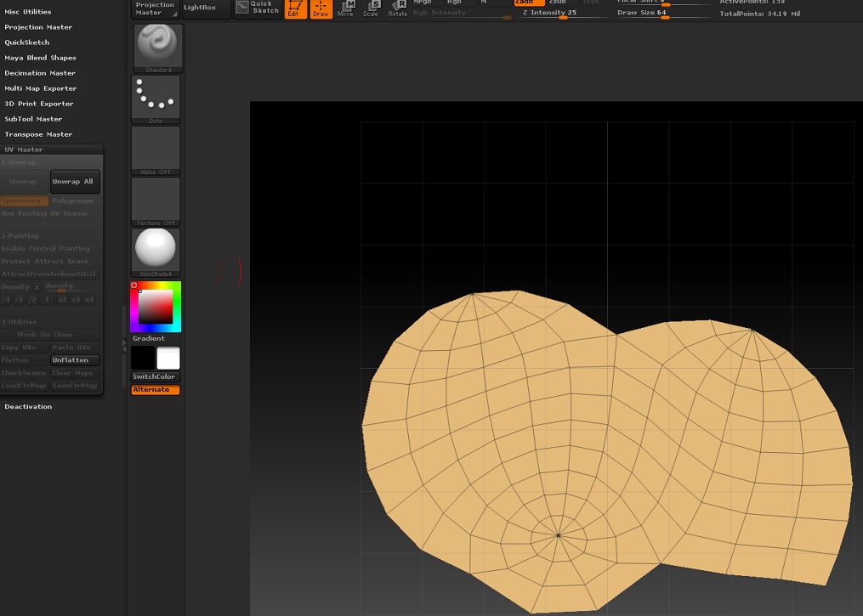Switch to Rotate mode
The image size is (863, 616).
coord(397,8)
